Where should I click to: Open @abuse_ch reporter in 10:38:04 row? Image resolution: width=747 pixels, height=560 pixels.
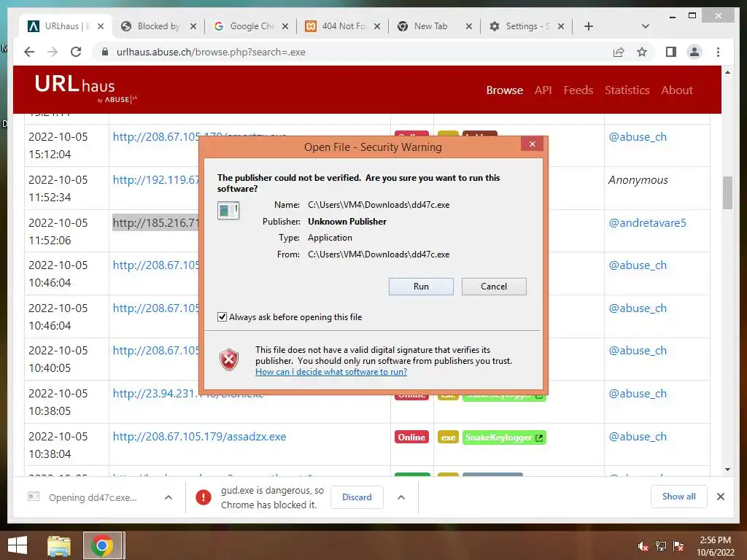pos(638,437)
